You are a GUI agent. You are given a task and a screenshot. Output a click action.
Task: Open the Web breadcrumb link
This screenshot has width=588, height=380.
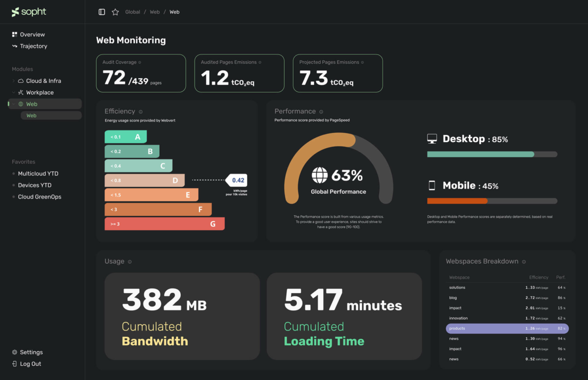coord(154,11)
